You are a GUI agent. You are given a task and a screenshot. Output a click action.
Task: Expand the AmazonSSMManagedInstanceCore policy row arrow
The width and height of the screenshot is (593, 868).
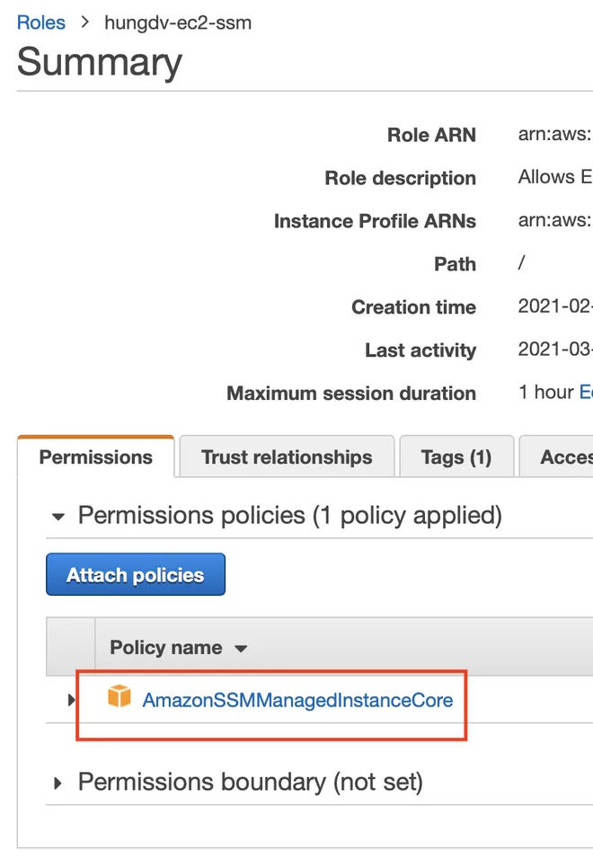coord(71,700)
